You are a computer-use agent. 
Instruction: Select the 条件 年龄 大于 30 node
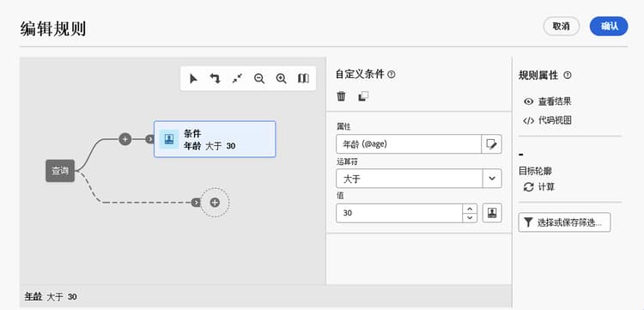[215, 139]
